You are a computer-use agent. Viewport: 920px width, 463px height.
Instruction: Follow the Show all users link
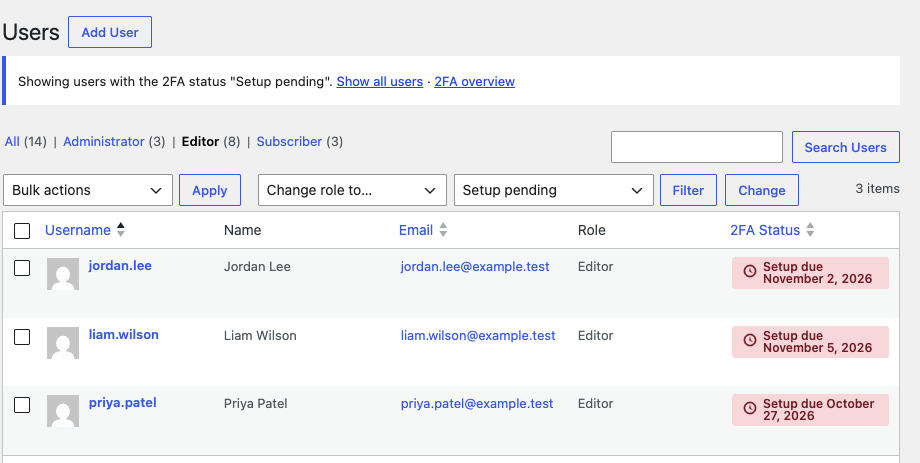tap(380, 82)
